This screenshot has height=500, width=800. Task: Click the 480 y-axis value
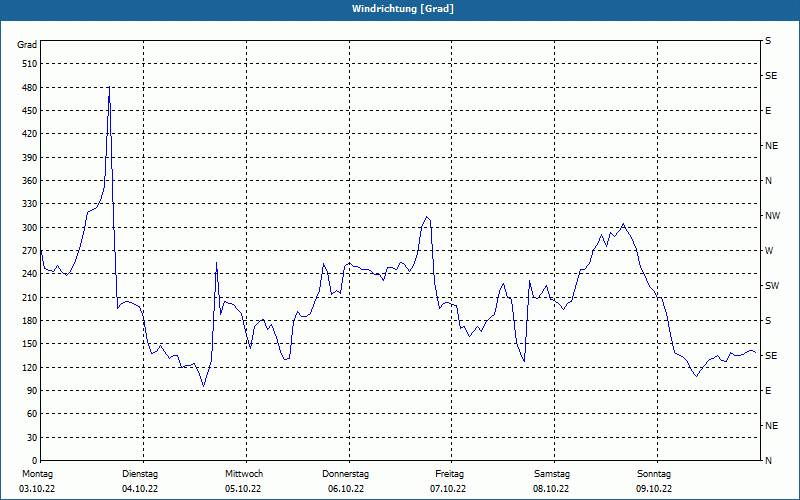click(30, 88)
